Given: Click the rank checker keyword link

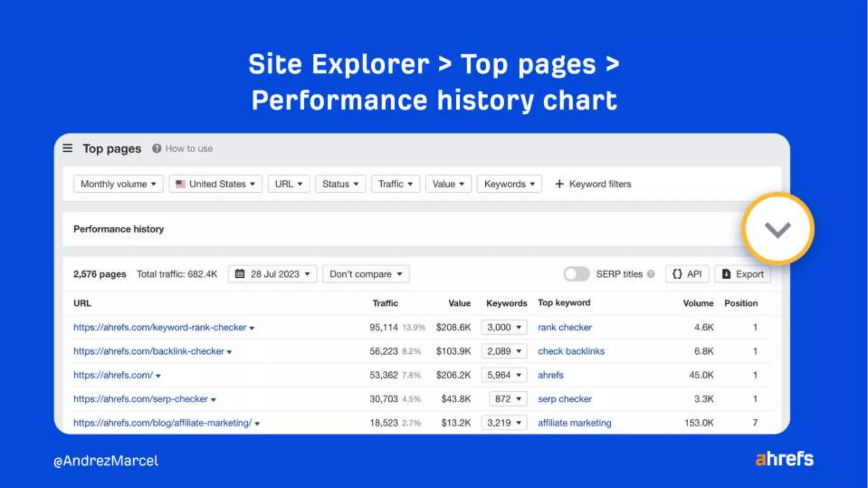Looking at the screenshot, I should [565, 327].
